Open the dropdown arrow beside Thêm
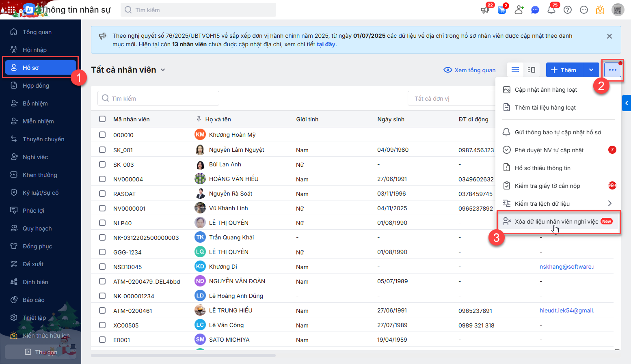 point(591,70)
